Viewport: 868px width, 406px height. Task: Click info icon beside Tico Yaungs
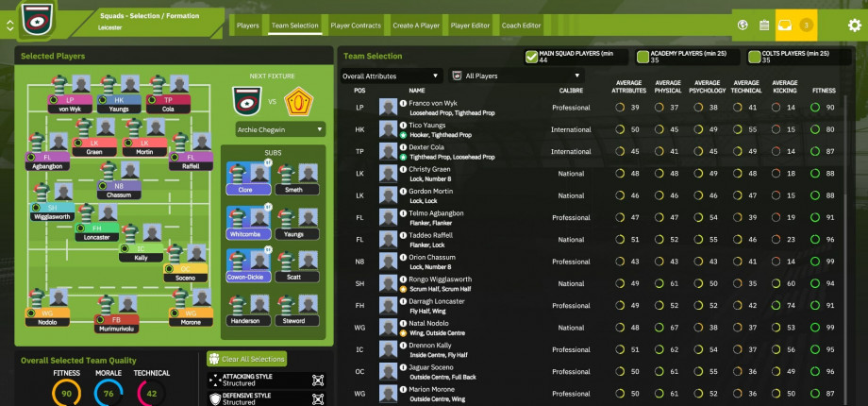click(404, 126)
